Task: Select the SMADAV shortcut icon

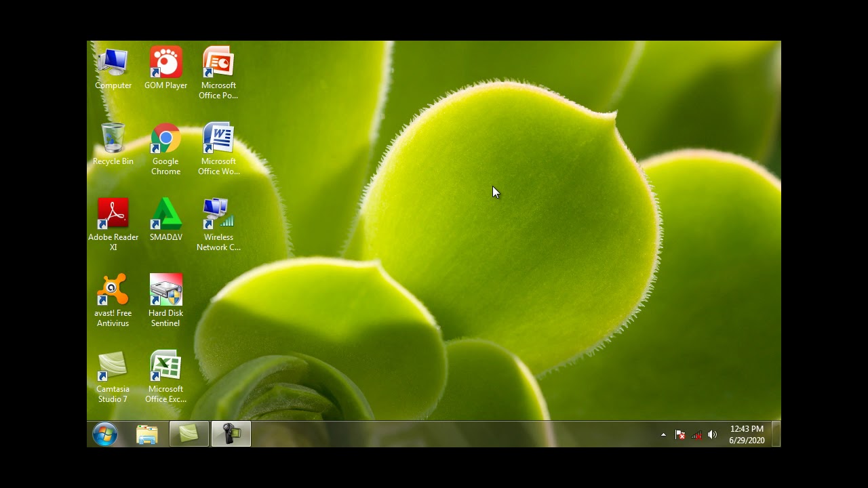Action: click(x=165, y=220)
